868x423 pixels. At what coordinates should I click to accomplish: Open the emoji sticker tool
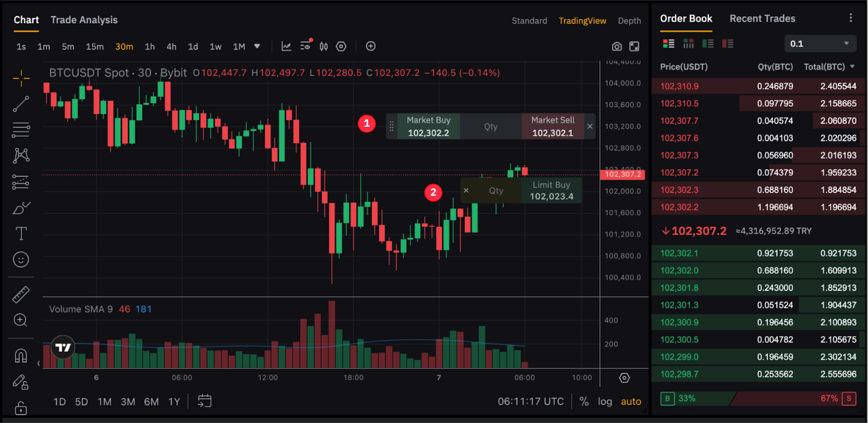(x=21, y=260)
